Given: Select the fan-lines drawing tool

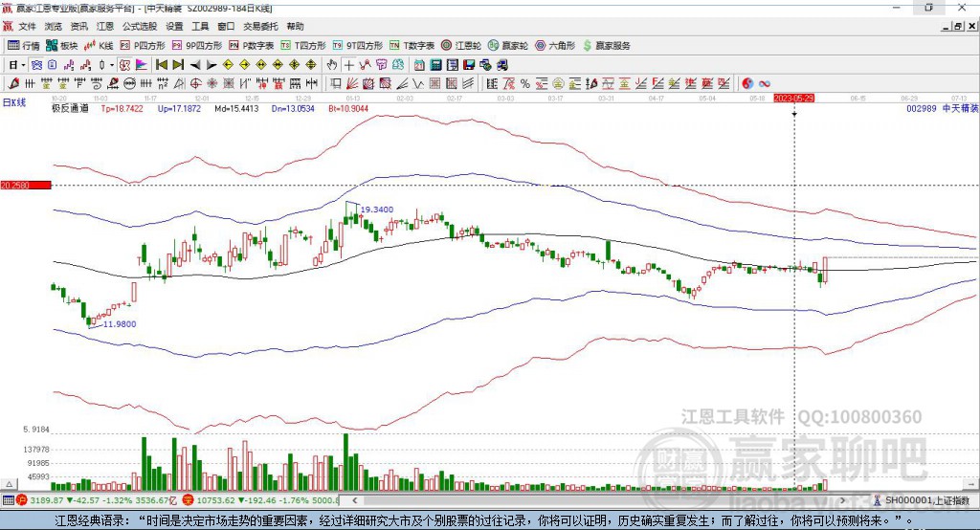Looking at the screenshot, I should pos(352,84).
